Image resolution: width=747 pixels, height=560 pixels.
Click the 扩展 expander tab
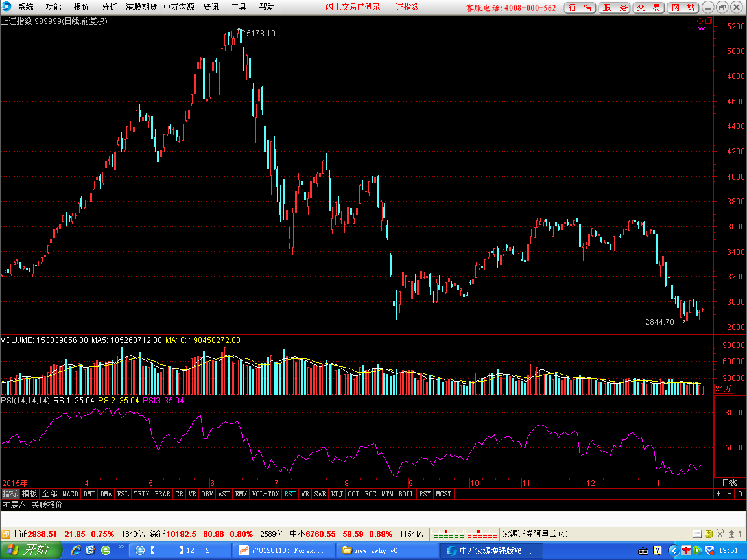[14, 504]
